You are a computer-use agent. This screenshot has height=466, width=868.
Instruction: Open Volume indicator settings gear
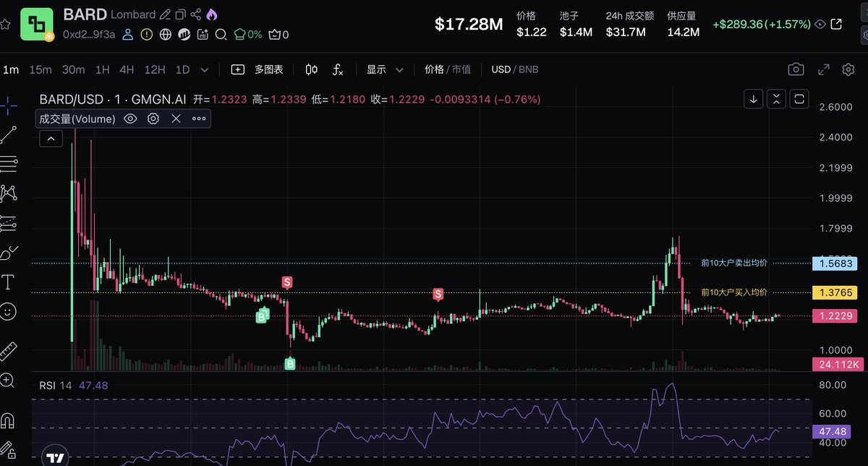[x=153, y=119]
